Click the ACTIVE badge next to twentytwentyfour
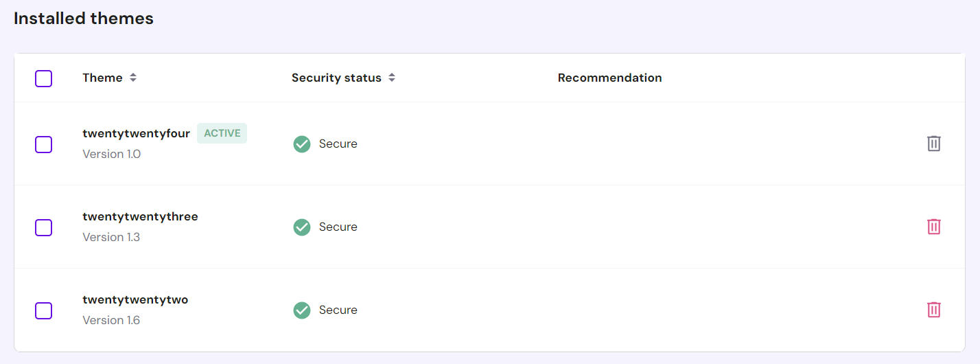This screenshot has height=364, width=980. (222, 133)
